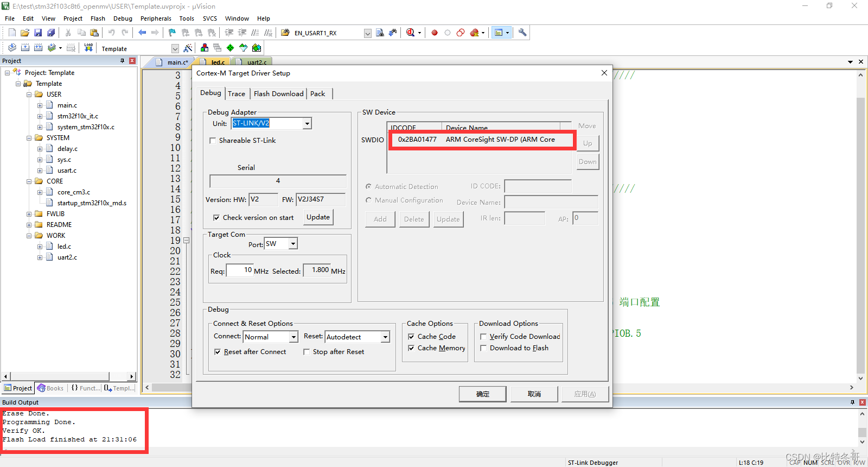Toggle the Cache Memory checkbox

coord(411,348)
